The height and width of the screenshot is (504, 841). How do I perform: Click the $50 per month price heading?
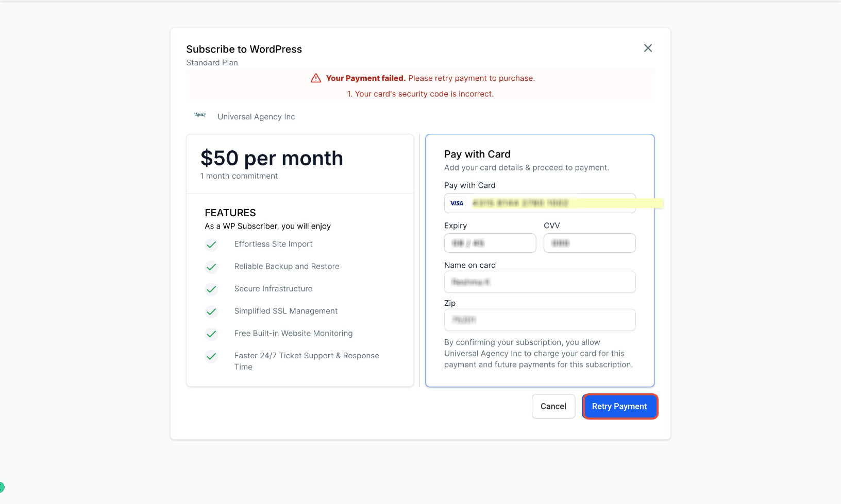tap(272, 158)
